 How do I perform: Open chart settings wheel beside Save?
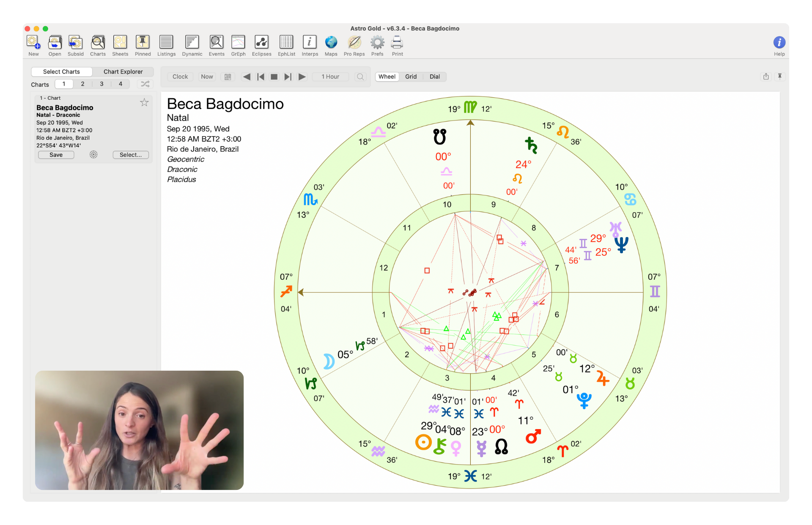click(93, 155)
